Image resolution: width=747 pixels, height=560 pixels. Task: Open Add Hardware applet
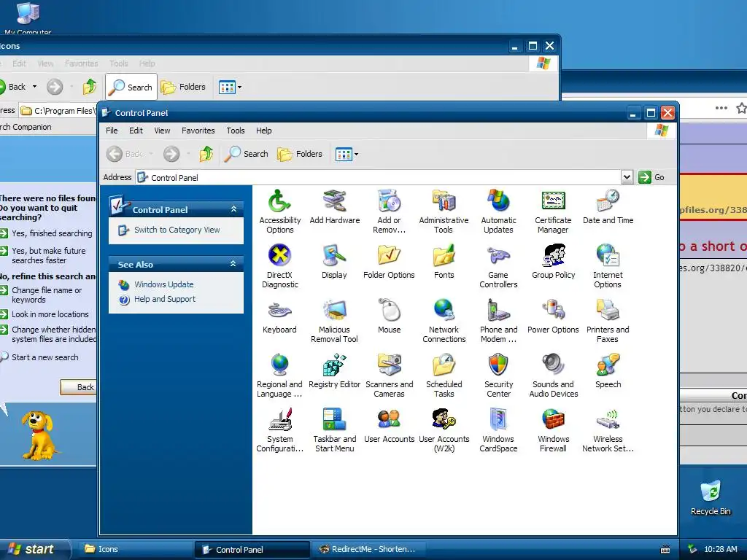[334, 206]
